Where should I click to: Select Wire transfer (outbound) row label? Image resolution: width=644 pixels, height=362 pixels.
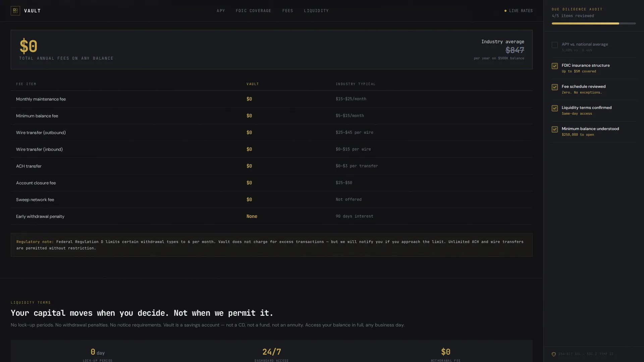click(x=41, y=133)
